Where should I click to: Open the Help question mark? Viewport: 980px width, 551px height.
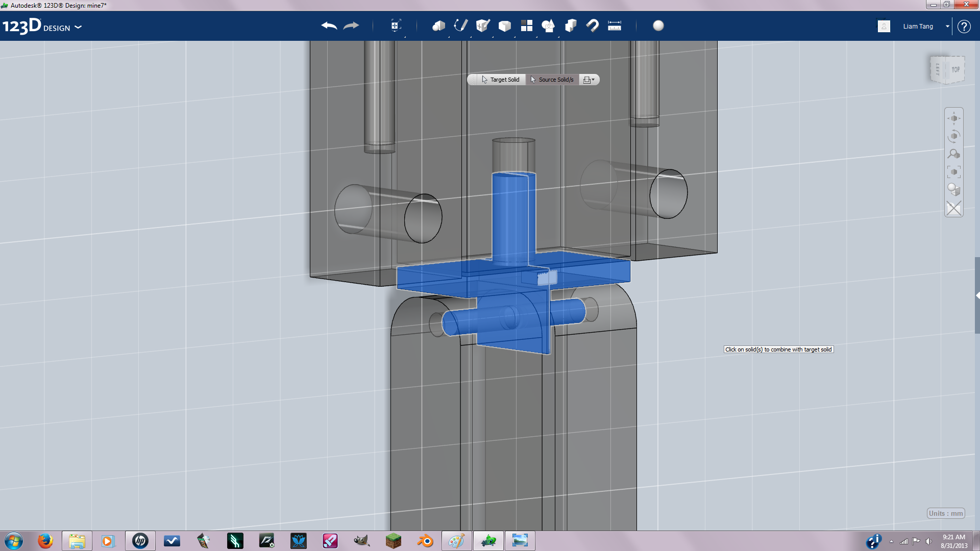[x=964, y=27]
